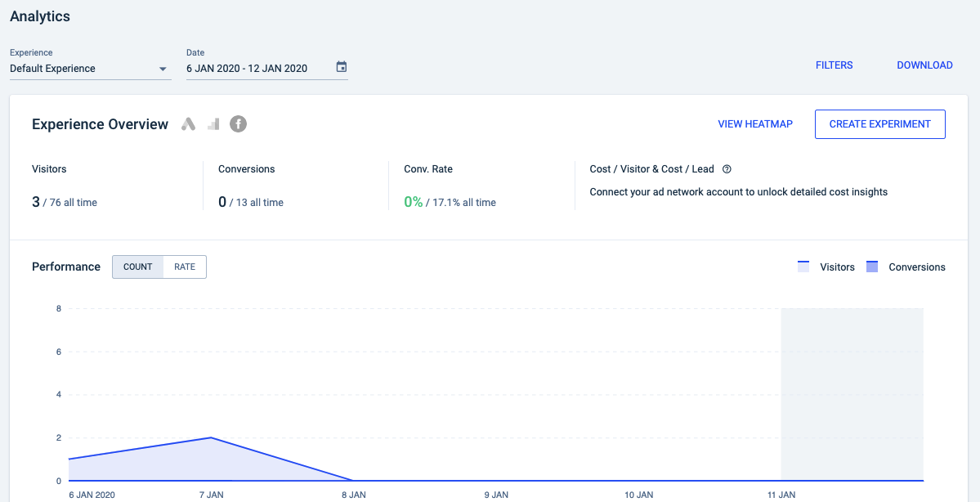Click CREATE EXPERIMENT button
This screenshot has width=980, height=502.
point(880,123)
